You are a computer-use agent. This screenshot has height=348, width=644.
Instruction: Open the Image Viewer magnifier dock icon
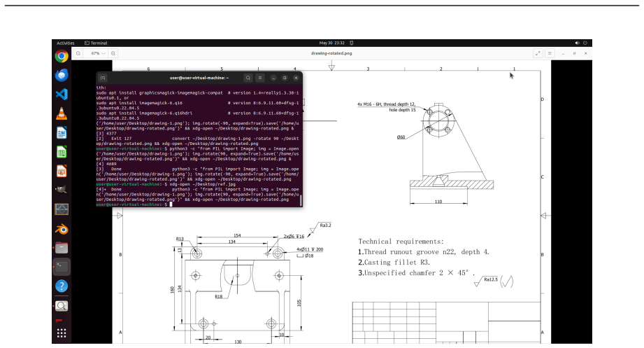(62, 305)
